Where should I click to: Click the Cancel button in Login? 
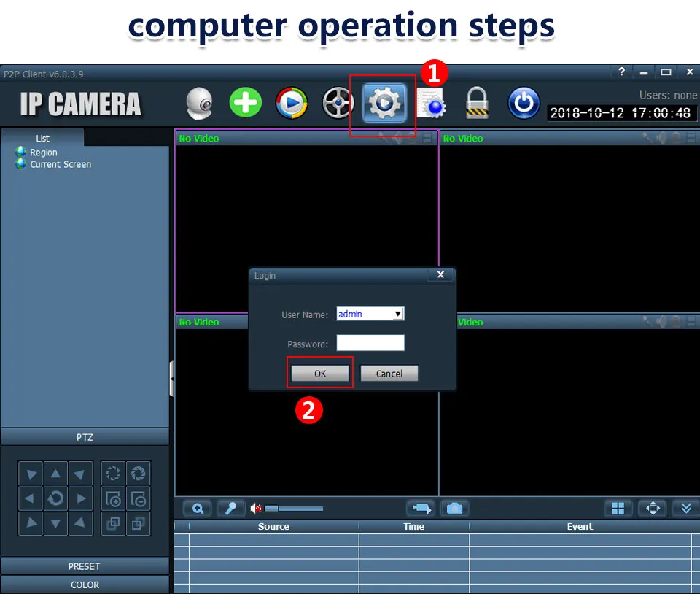[389, 374]
